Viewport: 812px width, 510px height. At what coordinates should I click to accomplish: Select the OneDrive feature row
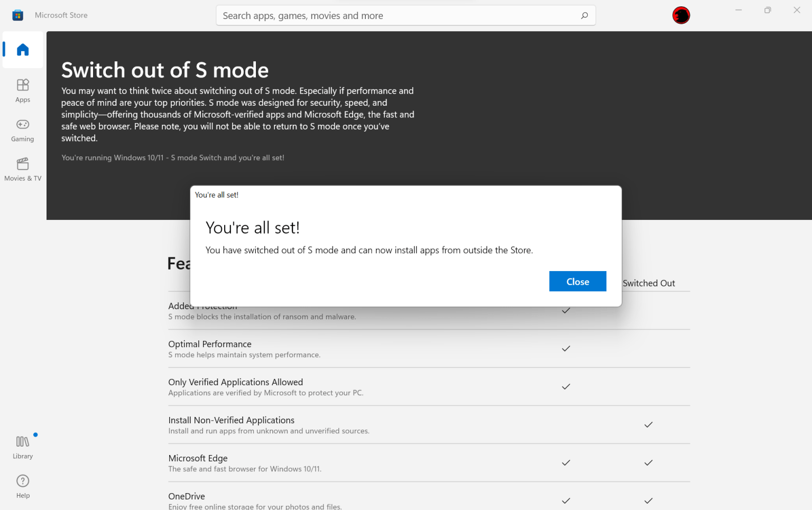(186, 496)
